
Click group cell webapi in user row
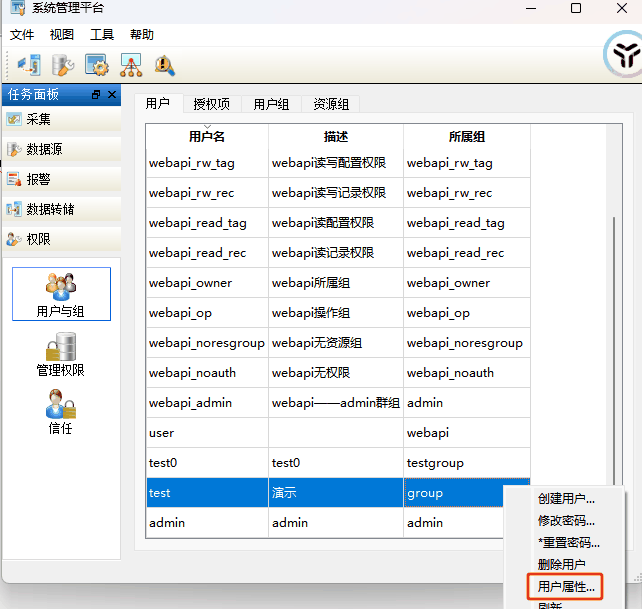coord(467,433)
